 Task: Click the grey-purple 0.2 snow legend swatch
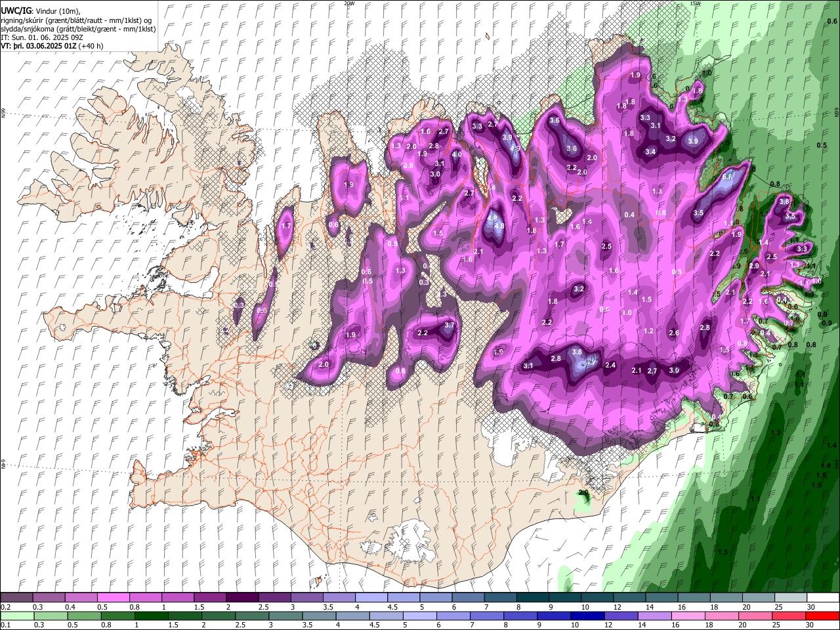tap(17, 598)
